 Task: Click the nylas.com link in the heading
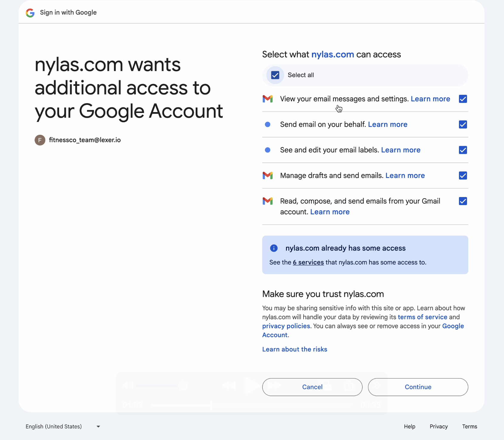coord(333,55)
